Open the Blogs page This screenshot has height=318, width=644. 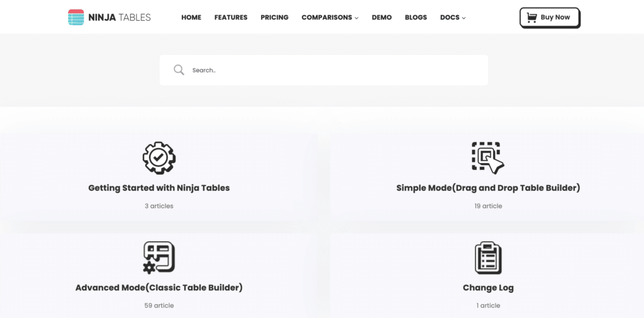coord(416,18)
